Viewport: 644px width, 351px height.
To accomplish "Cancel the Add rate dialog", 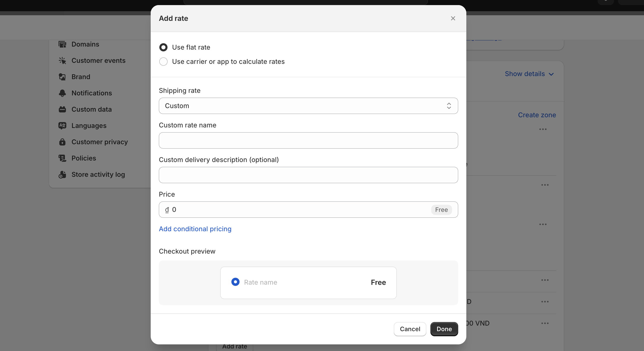I will coord(410,329).
